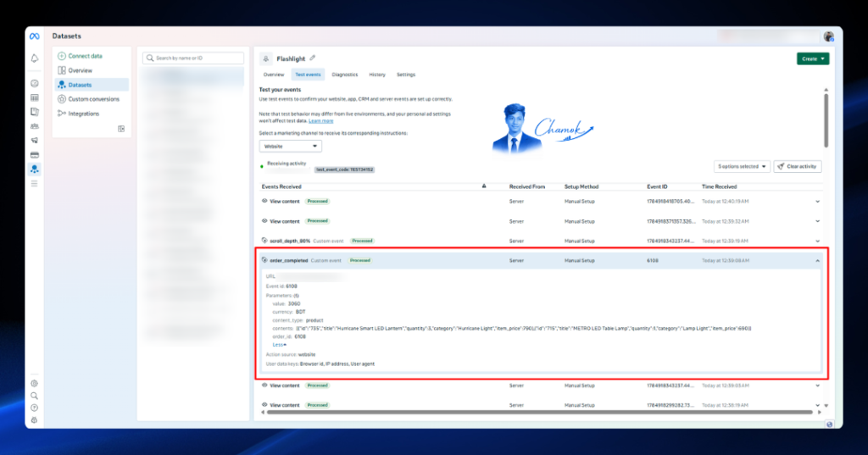Open the billing card icon
Screen dimensions: 868x455
click(x=34, y=155)
